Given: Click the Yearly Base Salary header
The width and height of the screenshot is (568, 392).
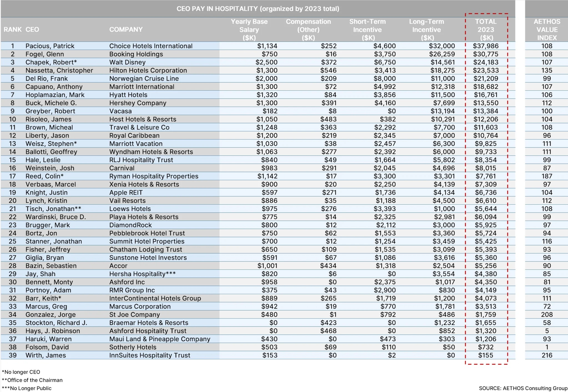Looking at the screenshot, I should [x=249, y=29].
